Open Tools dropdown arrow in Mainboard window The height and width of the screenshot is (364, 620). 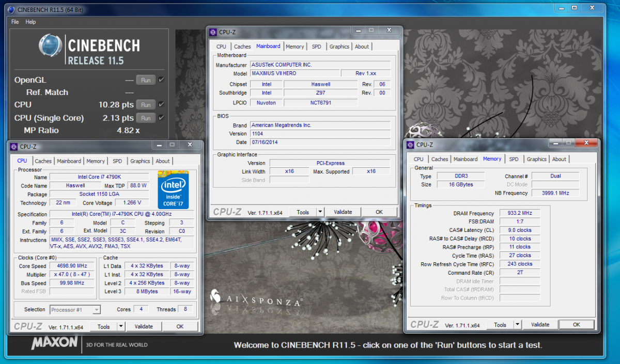tap(320, 212)
